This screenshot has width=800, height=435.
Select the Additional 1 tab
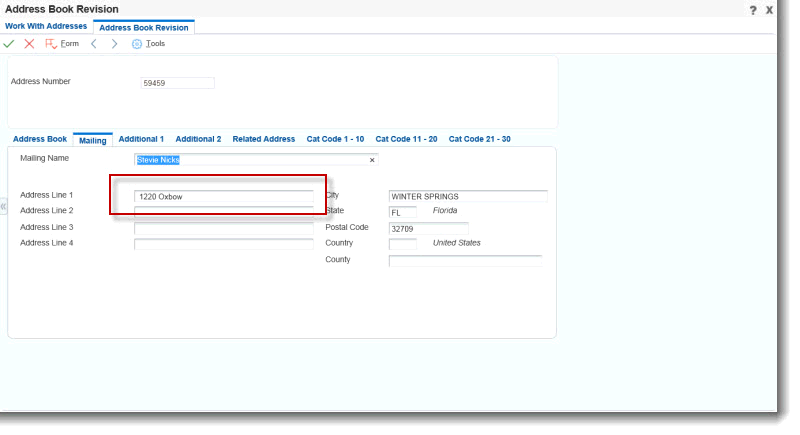click(x=141, y=139)
